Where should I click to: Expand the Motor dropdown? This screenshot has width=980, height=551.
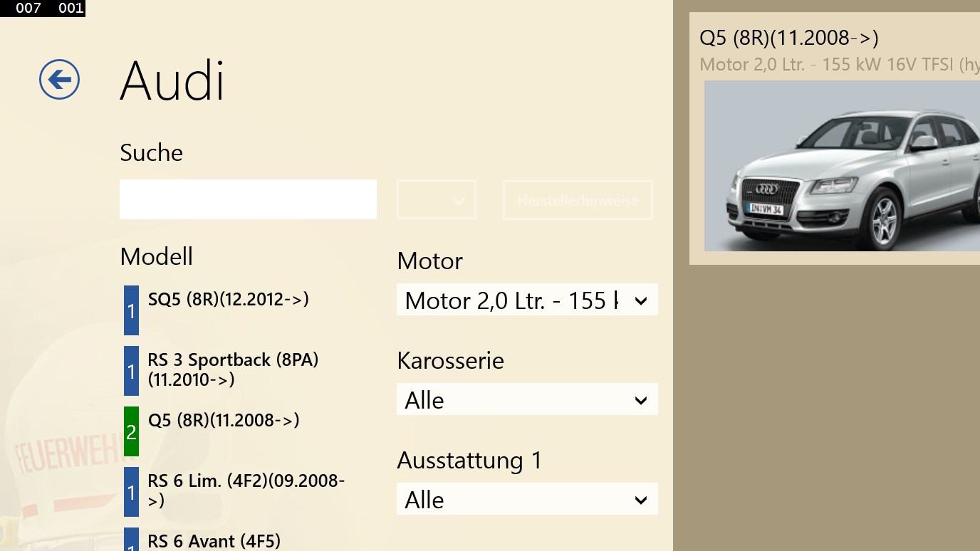click(527, 300)
